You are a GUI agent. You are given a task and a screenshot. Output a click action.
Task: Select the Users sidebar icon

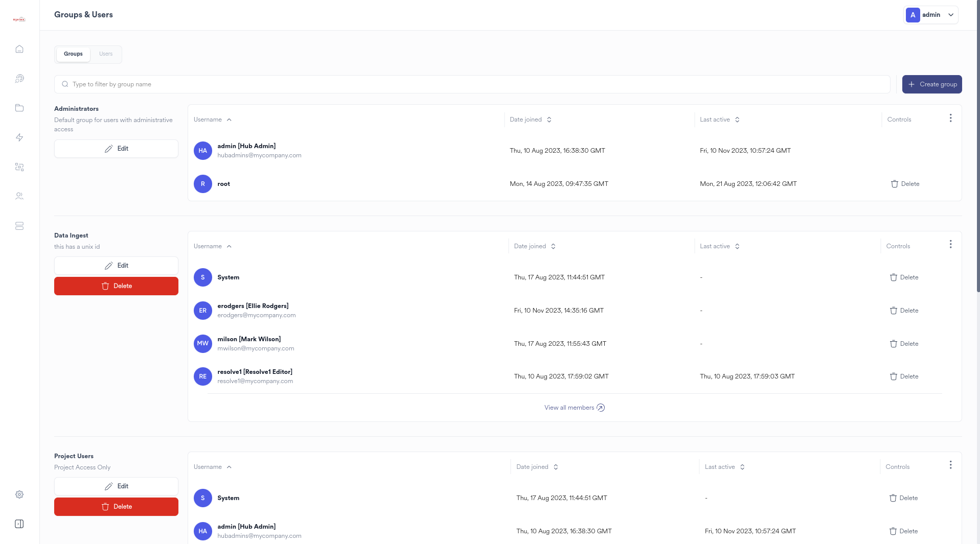[x=19, y=196]
